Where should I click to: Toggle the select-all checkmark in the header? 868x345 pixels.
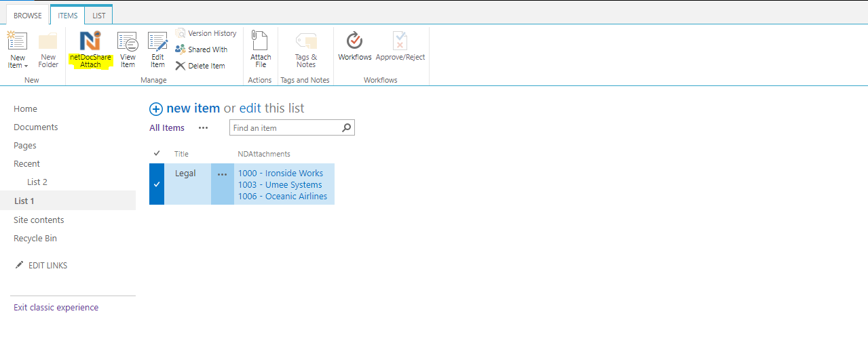coord(157,154)
